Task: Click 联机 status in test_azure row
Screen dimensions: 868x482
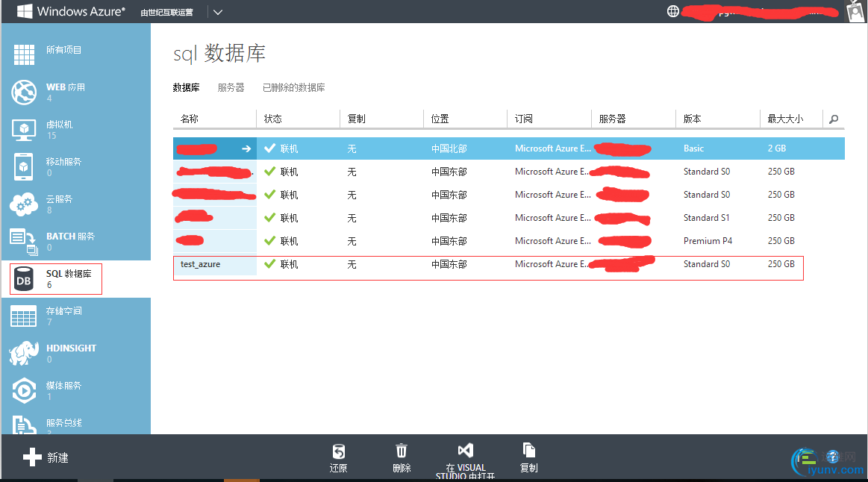Action: (x=289, y=265)
